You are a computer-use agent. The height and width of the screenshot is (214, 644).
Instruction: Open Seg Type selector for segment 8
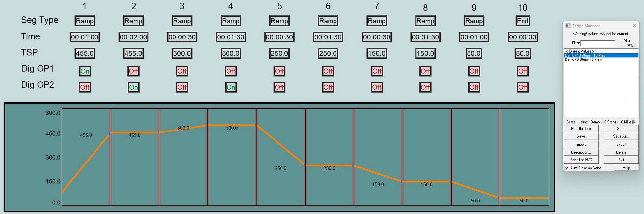point(425,21)
